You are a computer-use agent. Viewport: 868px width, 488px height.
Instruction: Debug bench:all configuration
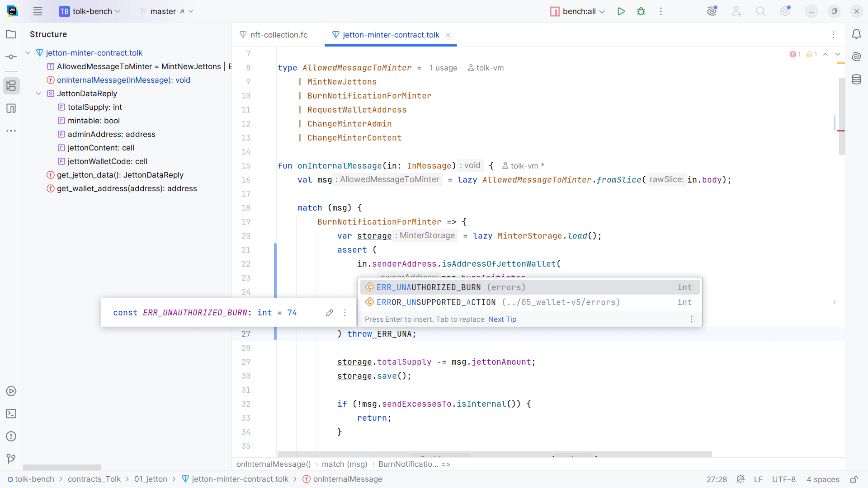click(x=641, y=11)
